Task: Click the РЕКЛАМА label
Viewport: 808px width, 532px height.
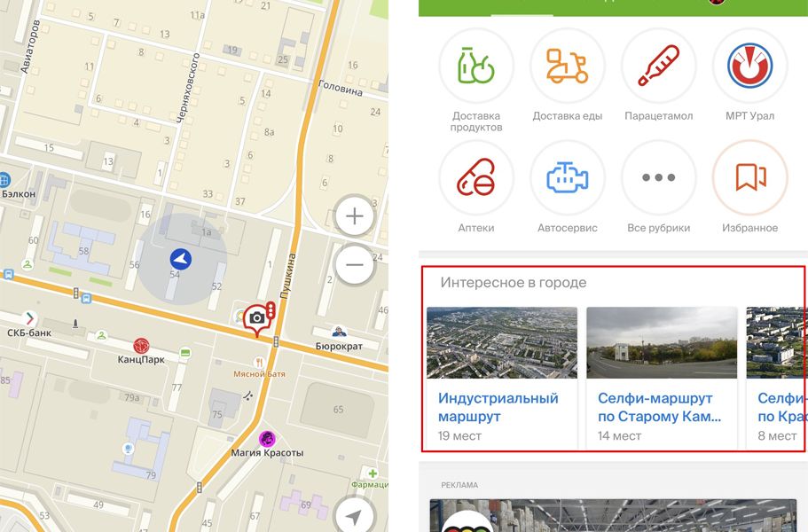Action: [459, 485]
